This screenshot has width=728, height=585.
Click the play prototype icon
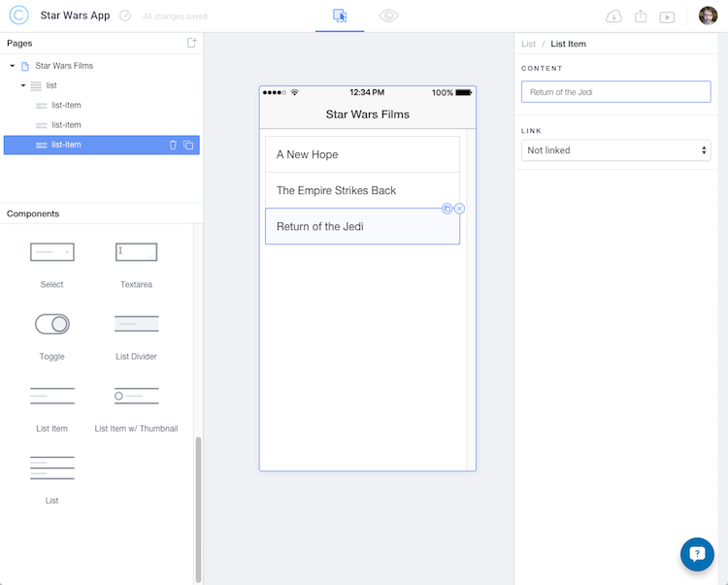point(667,17)
